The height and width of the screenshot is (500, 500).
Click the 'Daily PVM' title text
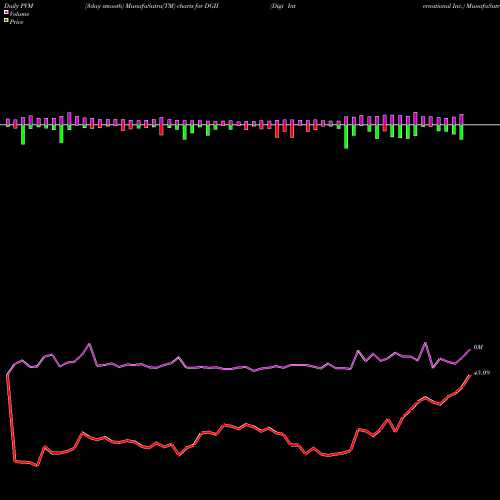click(x=19, y=6)
